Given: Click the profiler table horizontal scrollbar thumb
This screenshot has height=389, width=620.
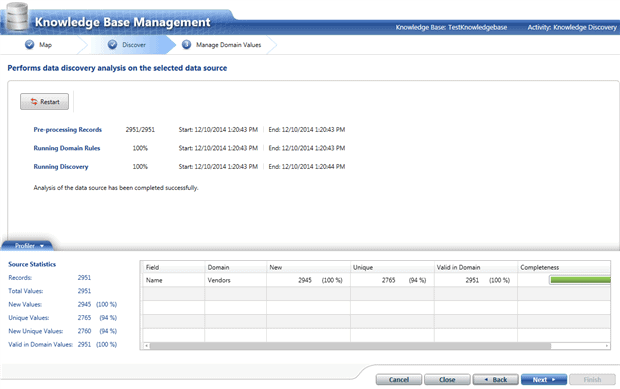Looking at the screenshot, I should point(350,346).
